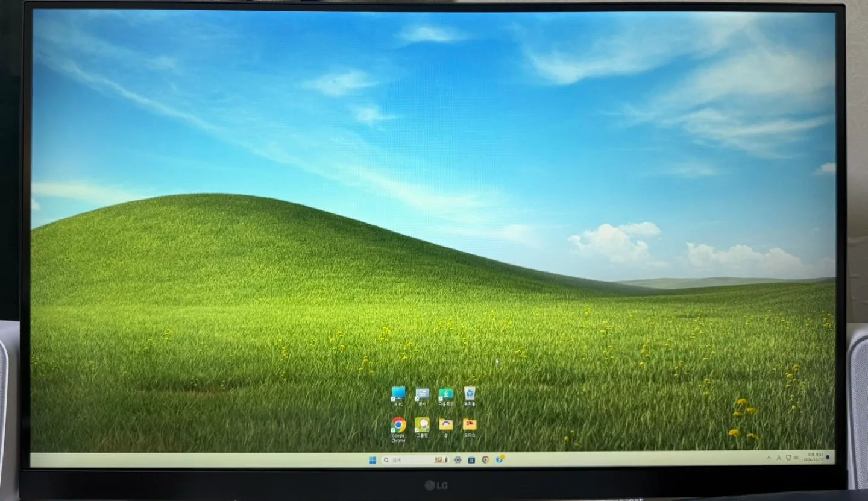The height and width of the screenshot is (501, 868).
Task: Launch the green magnifier app shortcut
Action: pyautogui.click(x=422, y=427)
